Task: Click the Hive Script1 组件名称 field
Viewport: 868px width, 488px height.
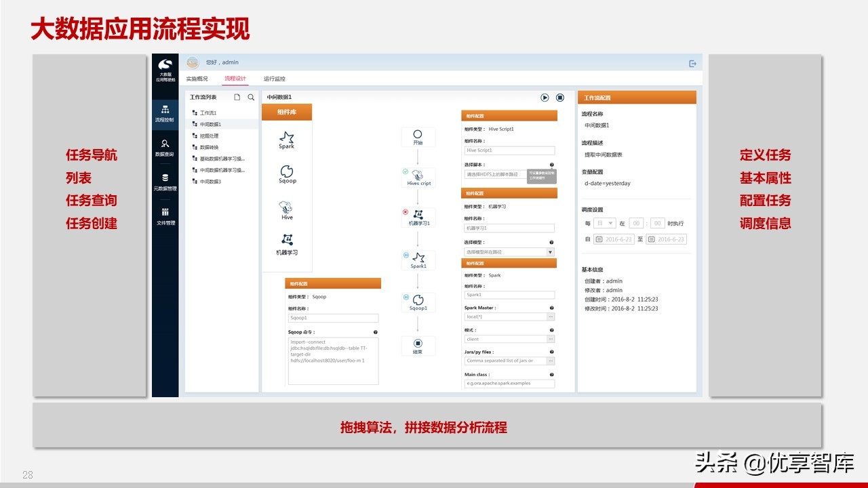Action: point(509,150)
